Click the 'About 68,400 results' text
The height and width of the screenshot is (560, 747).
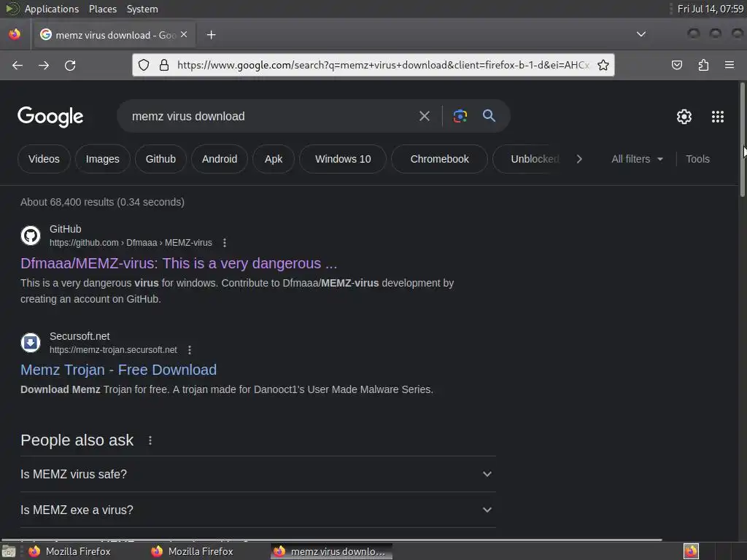coord(102,202)
